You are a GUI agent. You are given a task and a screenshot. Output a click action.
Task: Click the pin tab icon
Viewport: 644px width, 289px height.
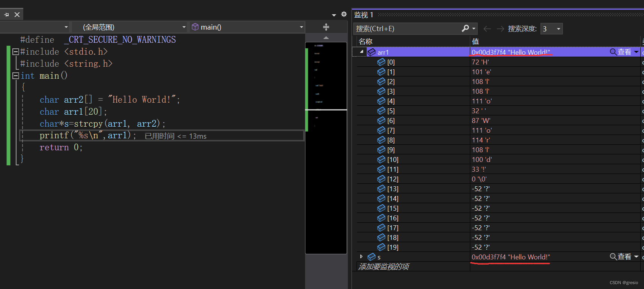6,15
